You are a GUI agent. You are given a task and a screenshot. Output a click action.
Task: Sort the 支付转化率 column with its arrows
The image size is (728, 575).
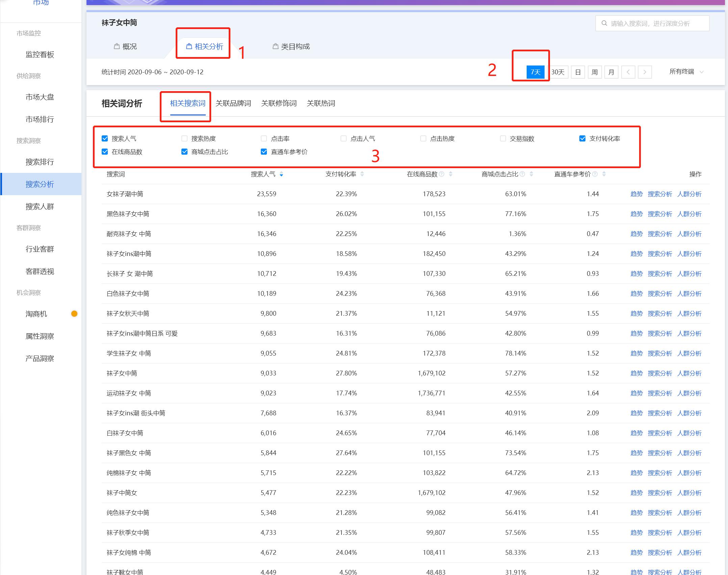[x=362, y=174]
